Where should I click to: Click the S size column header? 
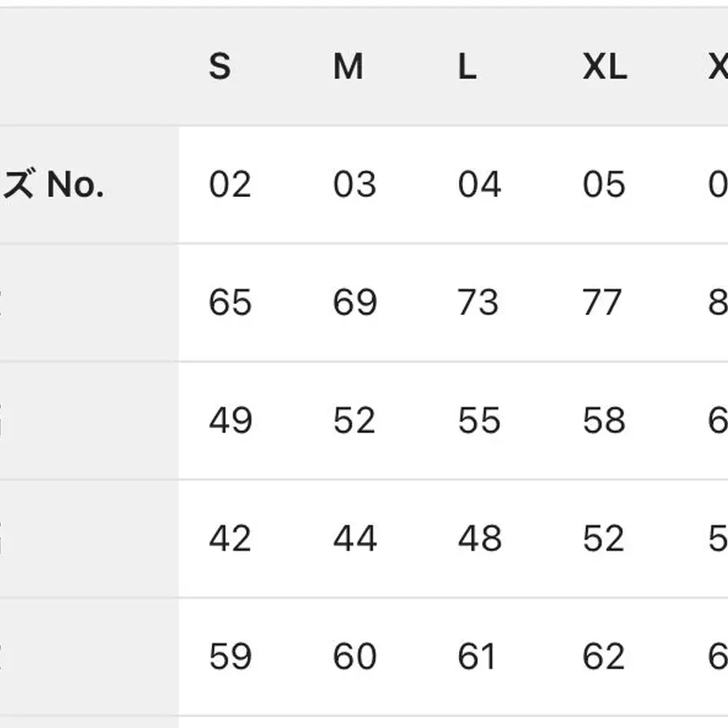(220, 66)
